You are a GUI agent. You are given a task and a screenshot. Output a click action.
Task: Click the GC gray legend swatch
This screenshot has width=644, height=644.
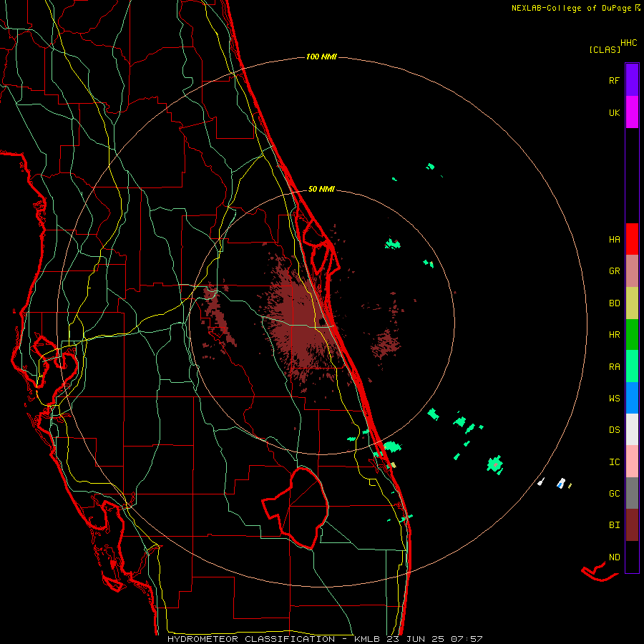[x=632, y=493]
